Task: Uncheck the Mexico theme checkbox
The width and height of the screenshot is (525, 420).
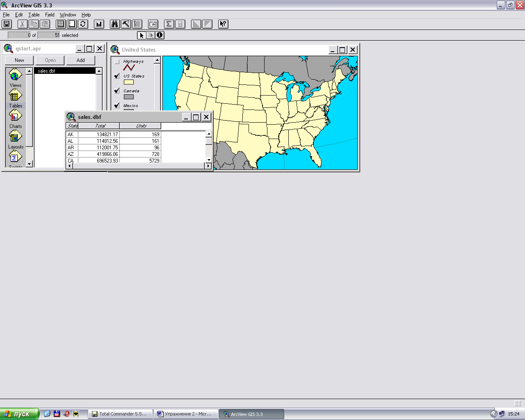Action: pos(117,106)
